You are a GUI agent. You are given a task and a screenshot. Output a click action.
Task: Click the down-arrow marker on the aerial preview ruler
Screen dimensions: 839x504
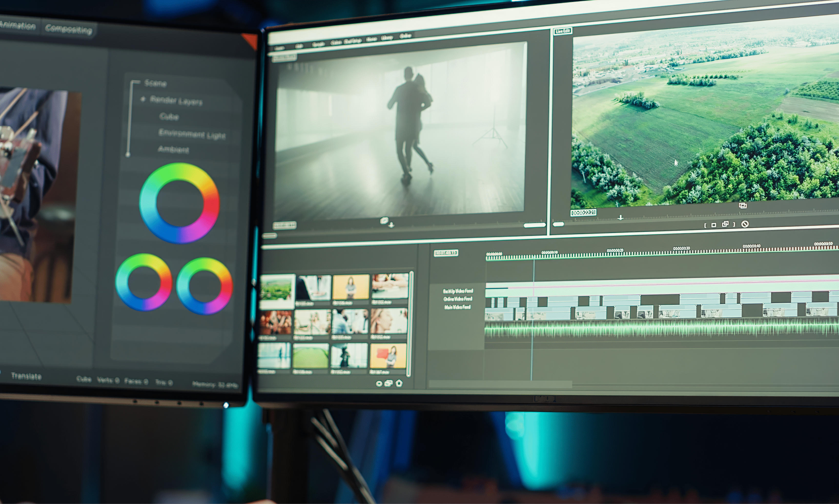(x=620, y=217)
